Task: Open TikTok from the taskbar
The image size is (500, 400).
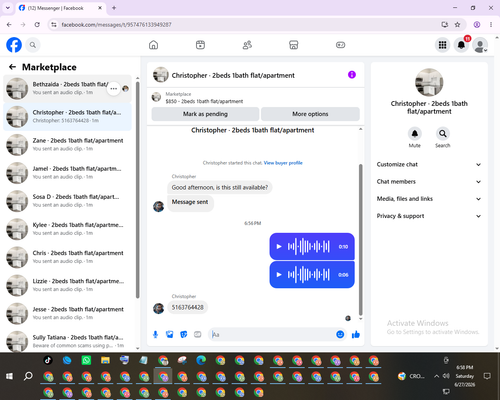Action: coord(48,360)
